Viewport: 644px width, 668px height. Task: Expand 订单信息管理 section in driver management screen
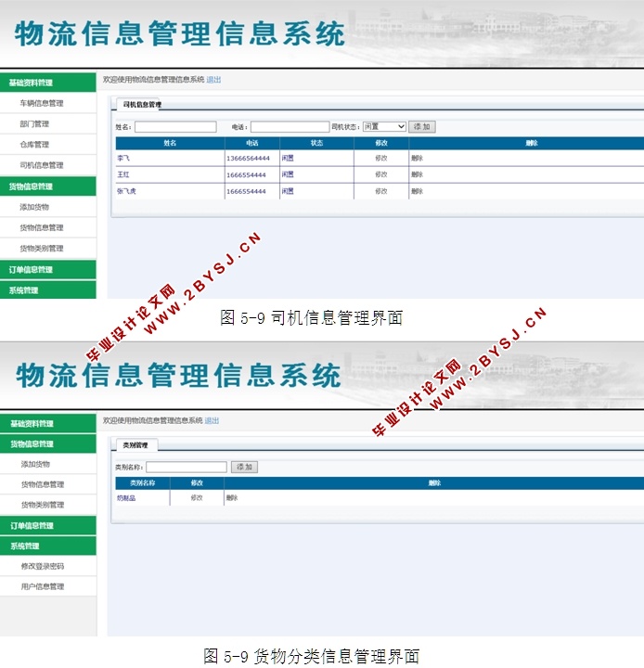pyautogui.click(x=47, y=270)
